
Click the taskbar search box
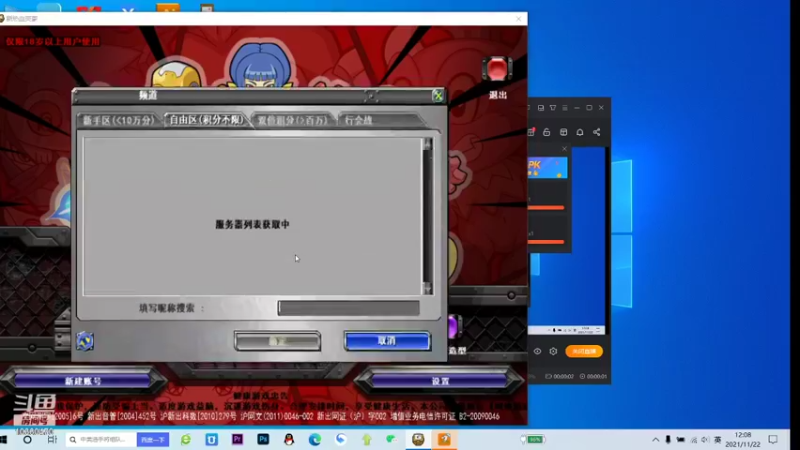point(101,439)
